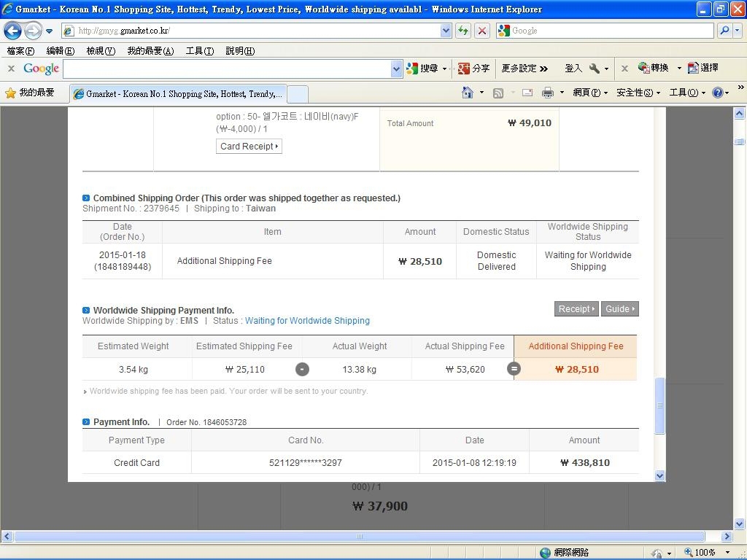Screen dimensions: 747x560
Task: Click the red Stop loading icon
Action: 482,31
